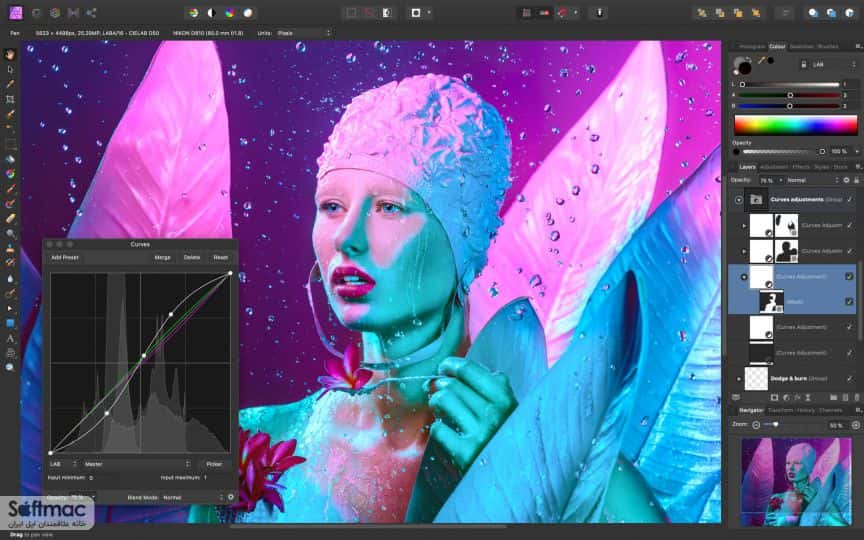Click the eyedropper in the Colour panel
Image resolution: width=864 pixels, height=540 pixels.
point(762,60)
